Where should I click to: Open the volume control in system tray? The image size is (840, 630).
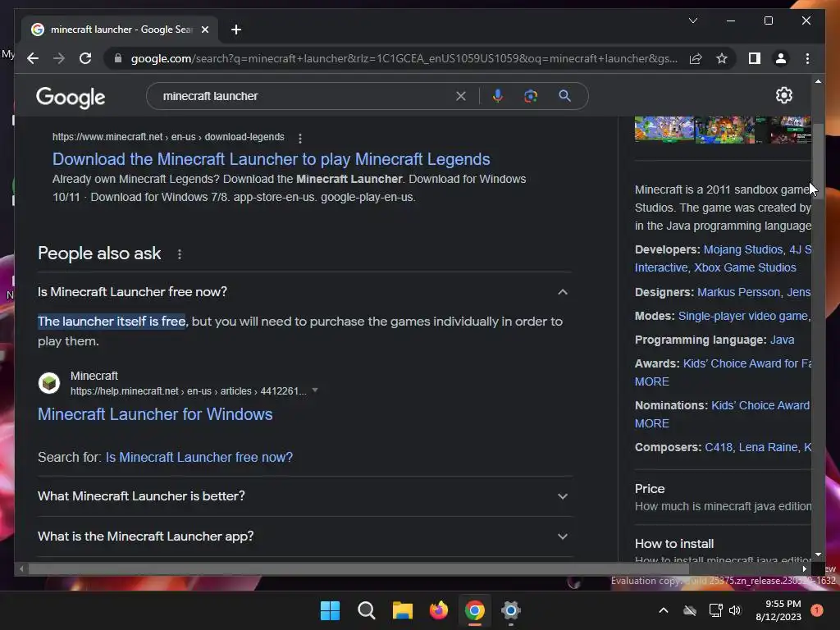[x=735, y=610]
